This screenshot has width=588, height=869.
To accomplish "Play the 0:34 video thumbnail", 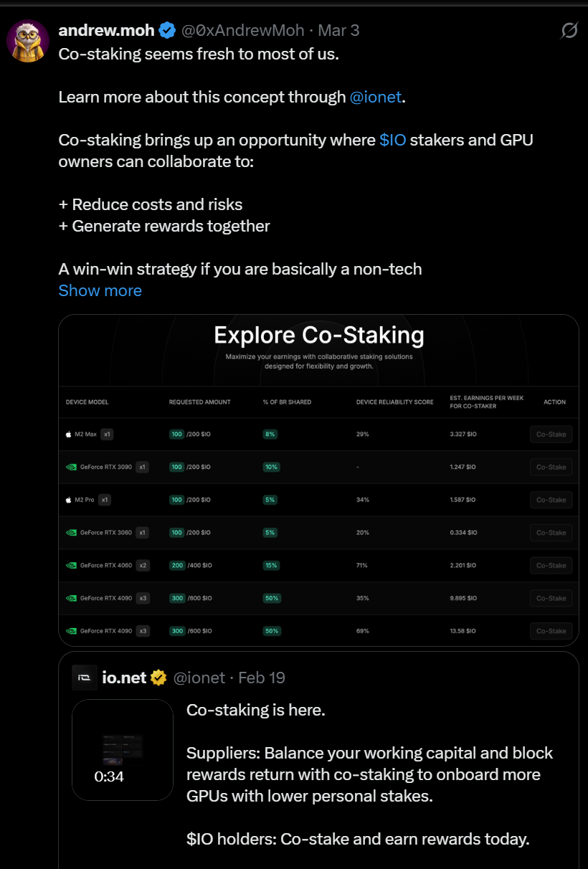I will point(123,750).
